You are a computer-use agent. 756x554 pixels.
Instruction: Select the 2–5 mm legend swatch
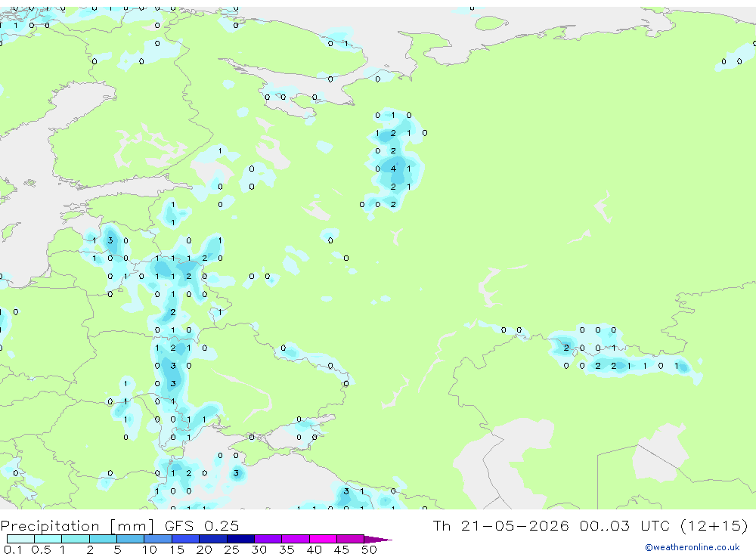103,539
